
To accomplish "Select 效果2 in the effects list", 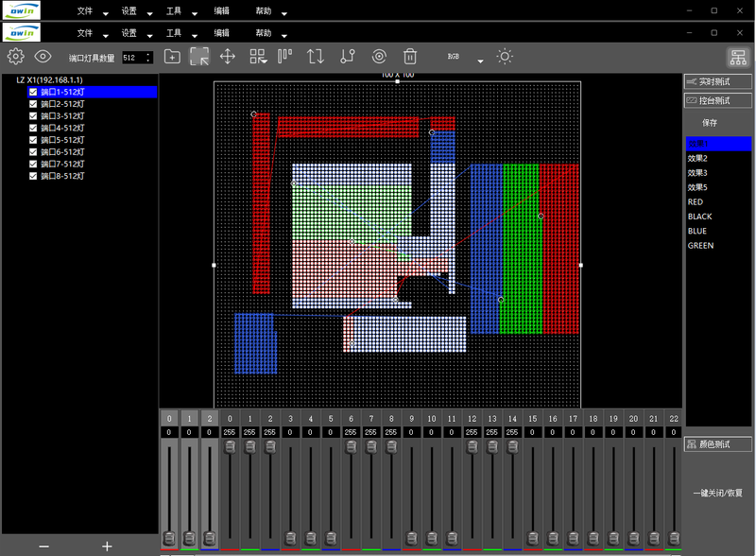I will point(697,158).
